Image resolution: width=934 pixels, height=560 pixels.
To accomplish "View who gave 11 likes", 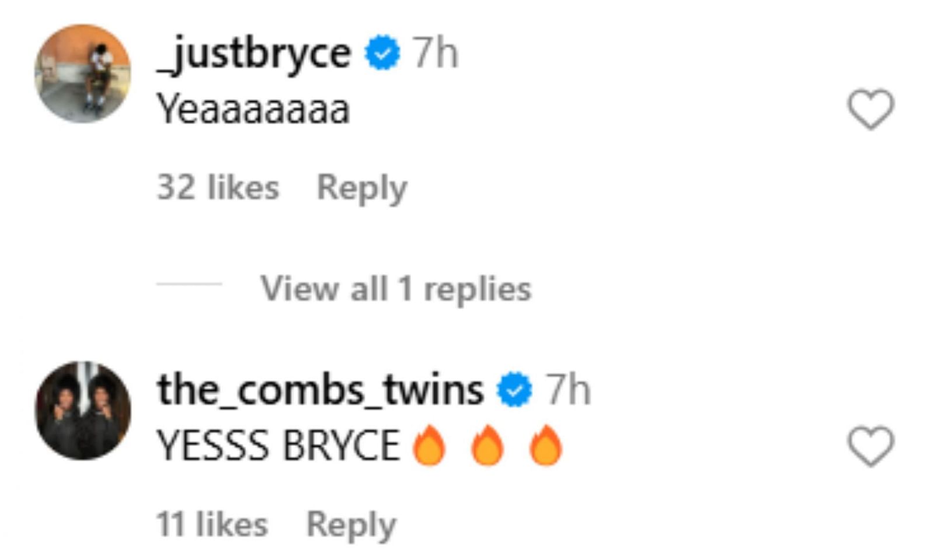I will (x=212, y=524).
